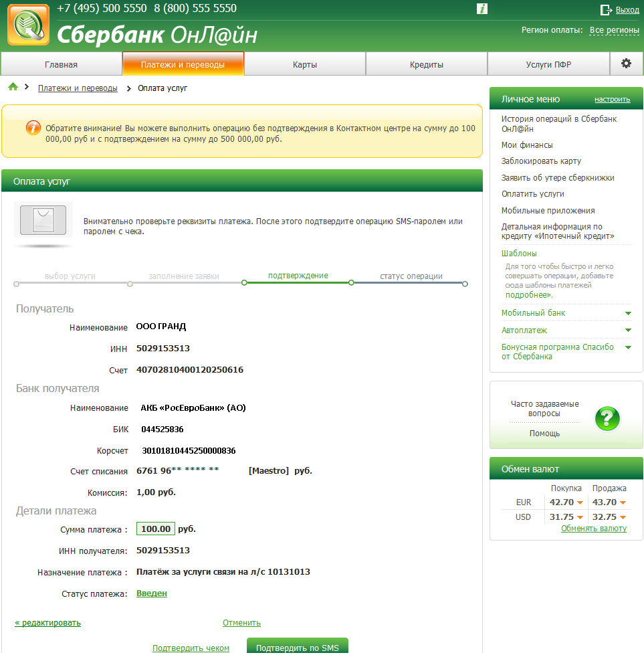Go to home via breadcrumb house icon
Viewport: 644px width, 655px height.
coord(13,87)
